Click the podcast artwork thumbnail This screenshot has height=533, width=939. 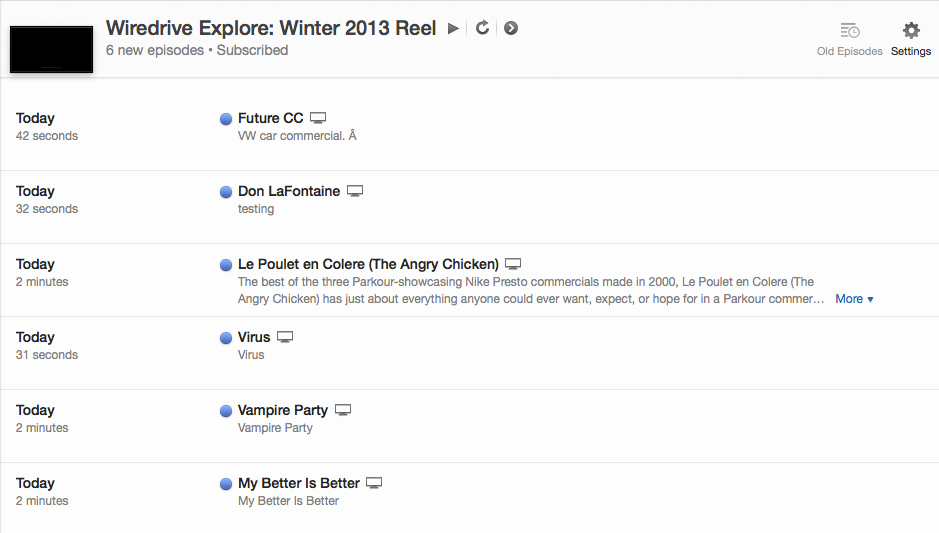[x=51, y=47]
